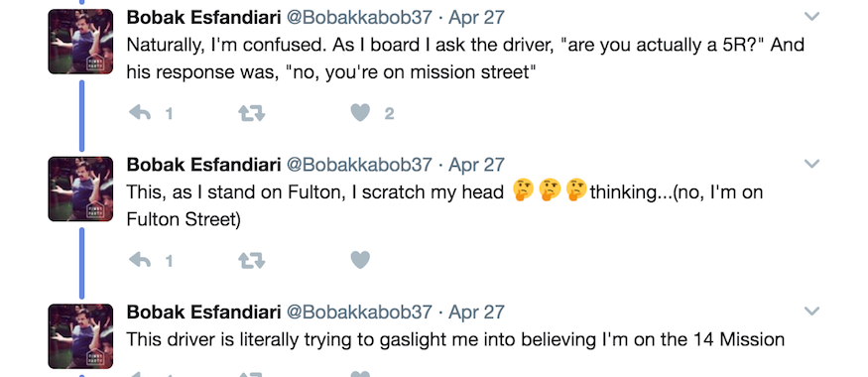Click the reply count on the first tweet

tap(169, 114)
